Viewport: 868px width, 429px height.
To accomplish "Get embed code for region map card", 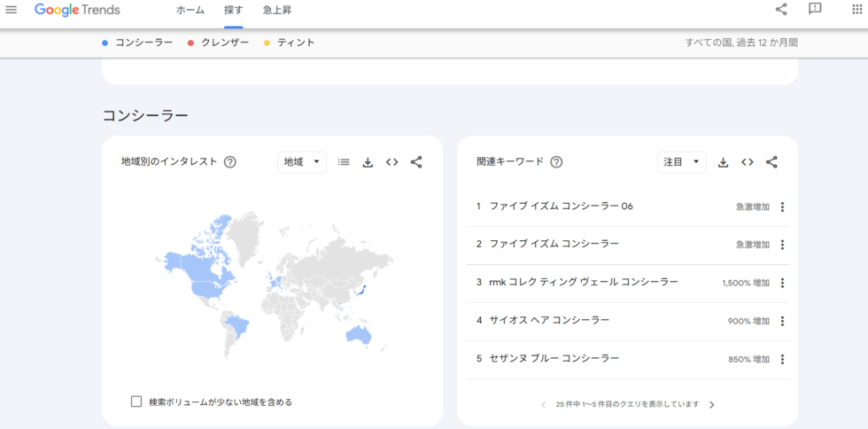I will click(391, 162).
